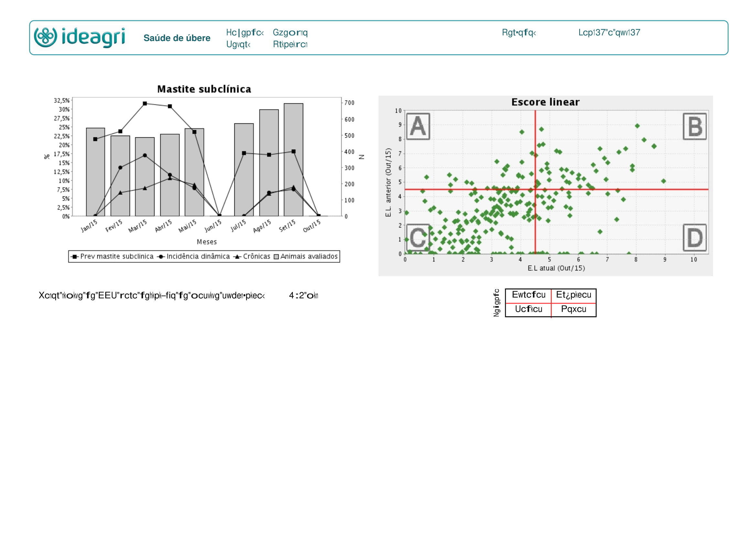Click the vertical 'Ngigpfc' label beside table

click(x=496, y=303)
